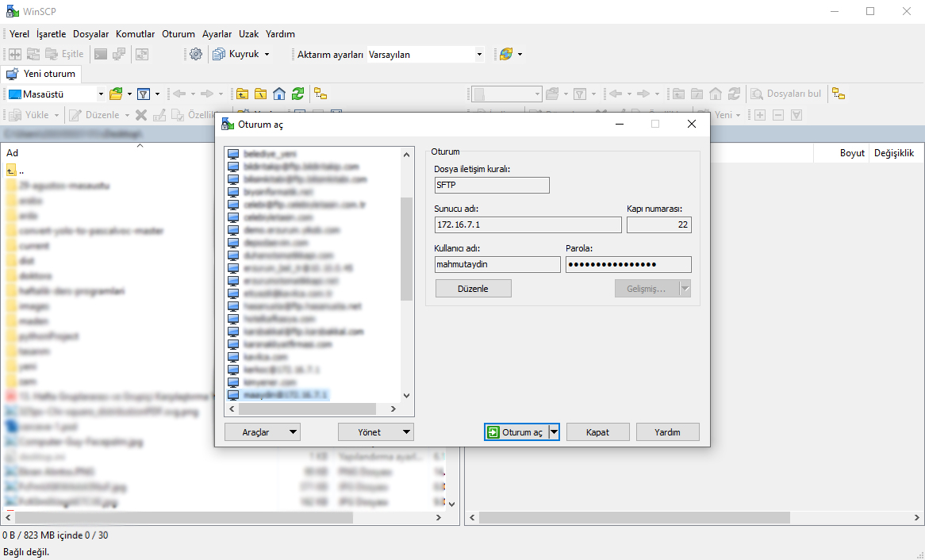Click the Yardım button in the dialog

(x=667, y=432)
